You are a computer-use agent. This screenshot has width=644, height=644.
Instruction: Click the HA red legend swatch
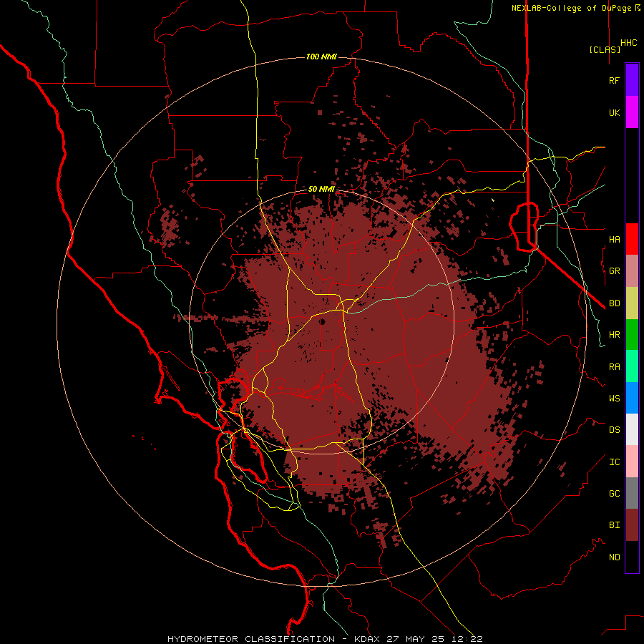click(632, 239)
